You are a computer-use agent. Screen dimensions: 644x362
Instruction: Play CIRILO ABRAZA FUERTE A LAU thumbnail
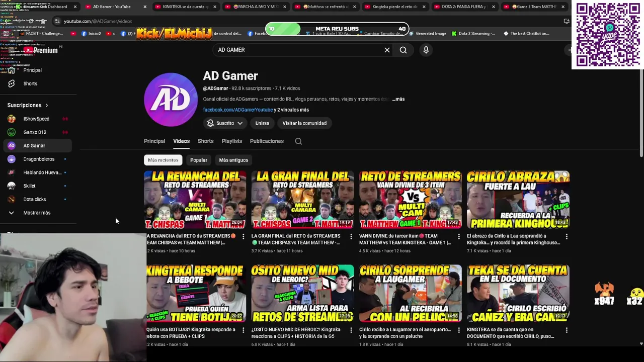point(518,200)
